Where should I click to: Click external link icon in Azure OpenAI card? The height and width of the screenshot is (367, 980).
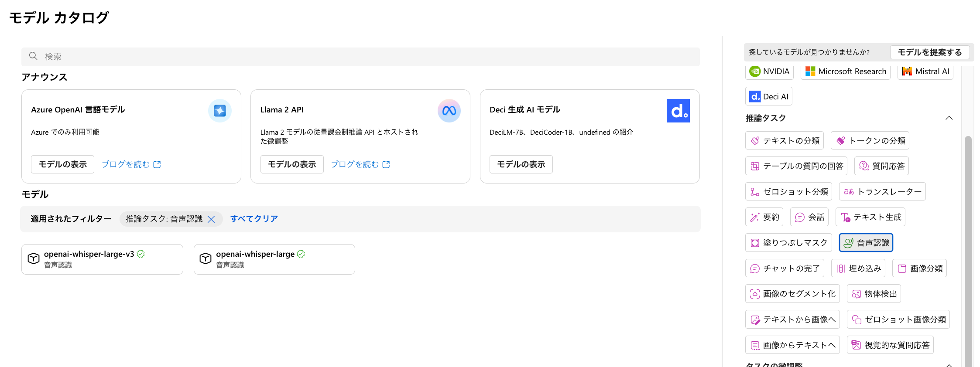click(x=157, y=164)
